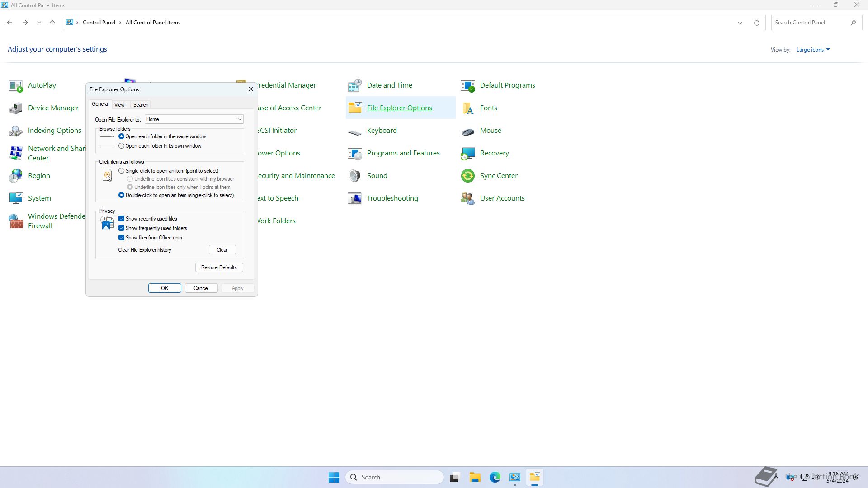Click the Troubleshooting icon
This screenshot has height=488, width=868.
(x=355, y=198)
